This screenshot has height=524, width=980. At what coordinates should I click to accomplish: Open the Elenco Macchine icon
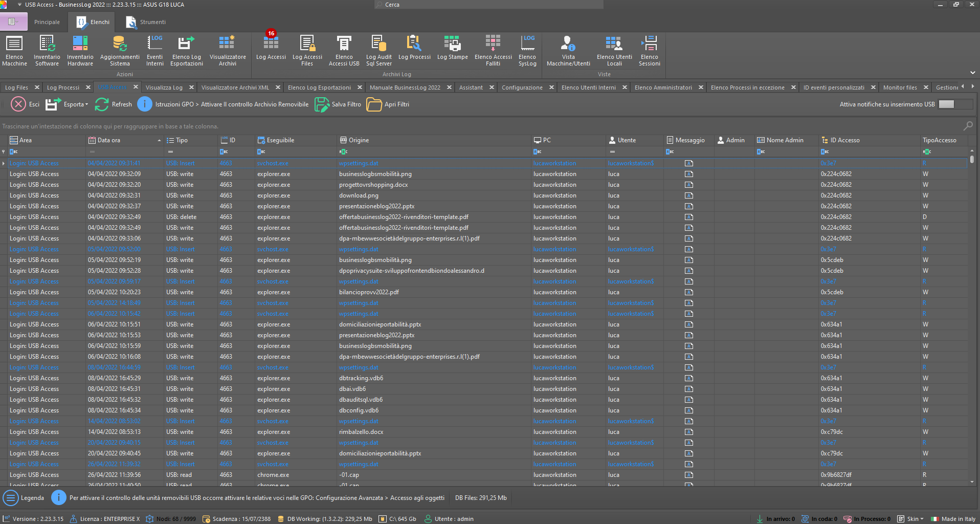(x=14, y=50)
